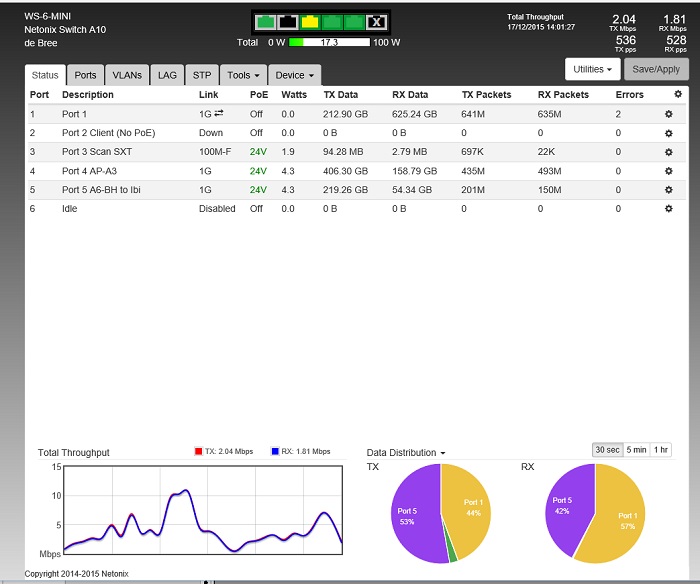Click the 'Disabled' link status of port 6
The image size is (700, 584).
coord(217,209)
